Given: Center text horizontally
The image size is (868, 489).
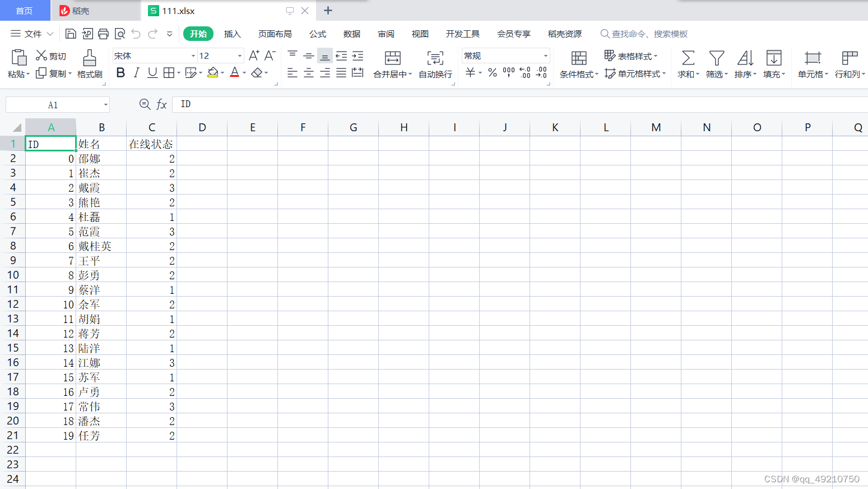Looking at the screenshot, I should coord(309,73).
